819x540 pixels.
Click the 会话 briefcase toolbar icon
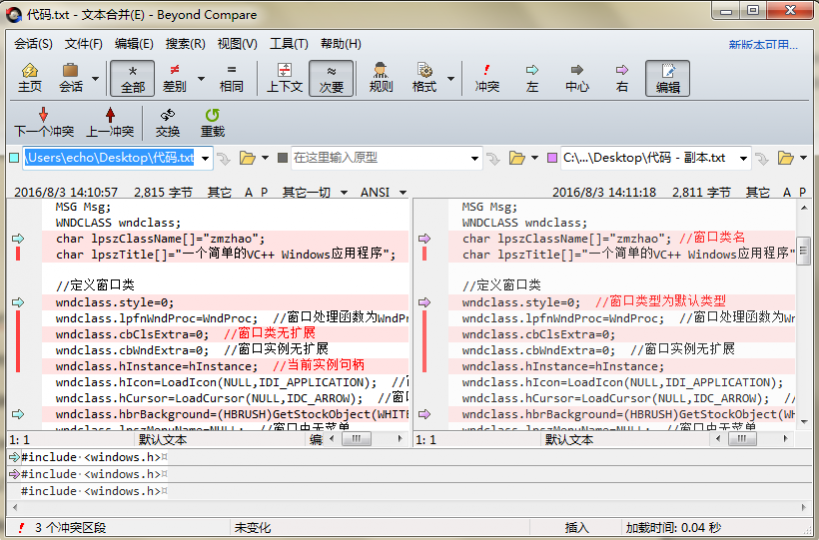[x=71, y=78]
